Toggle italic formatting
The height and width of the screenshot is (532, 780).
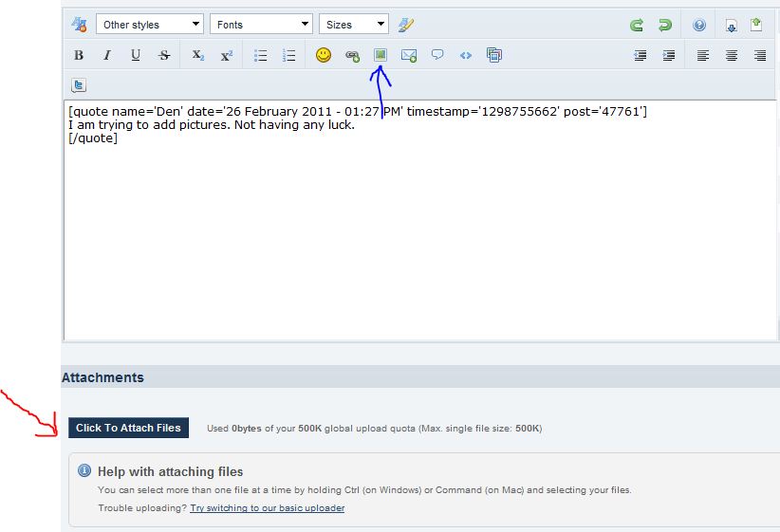point(107,56)
